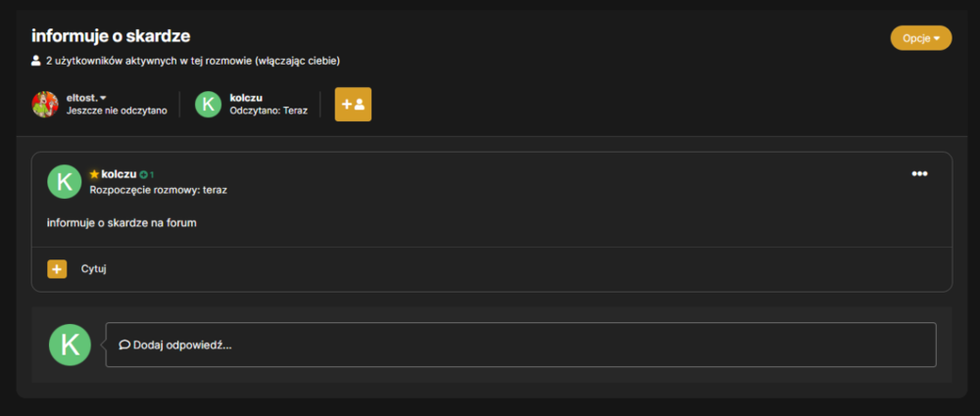This screenshot has height=416, width=980.
Task: Click the user avatar beside the reply box
Action: click(x=70, y=345)
